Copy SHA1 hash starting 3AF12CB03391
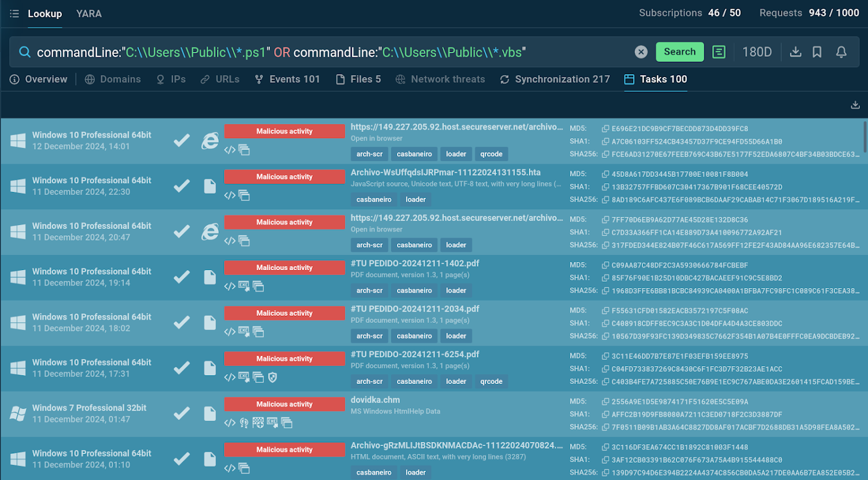Viewport: 868px width, 480px height. (605, 460)
